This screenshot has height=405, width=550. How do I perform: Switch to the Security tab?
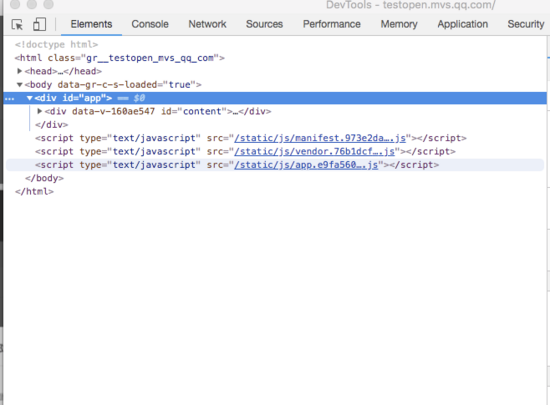click(525, 24)
